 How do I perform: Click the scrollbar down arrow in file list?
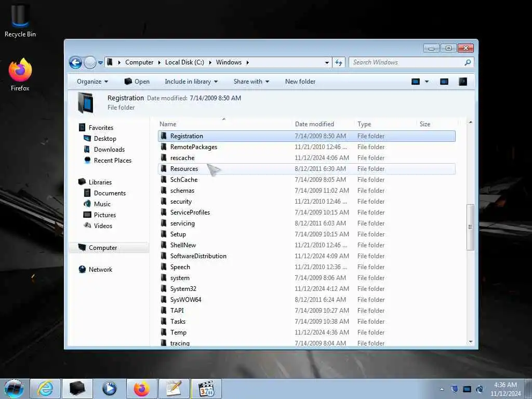pos(470,342)
